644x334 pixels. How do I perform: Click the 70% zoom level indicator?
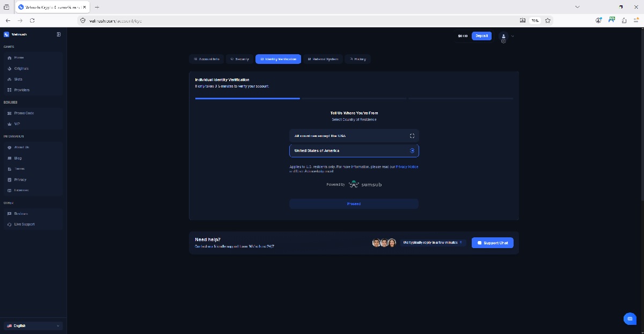point(535,20)
